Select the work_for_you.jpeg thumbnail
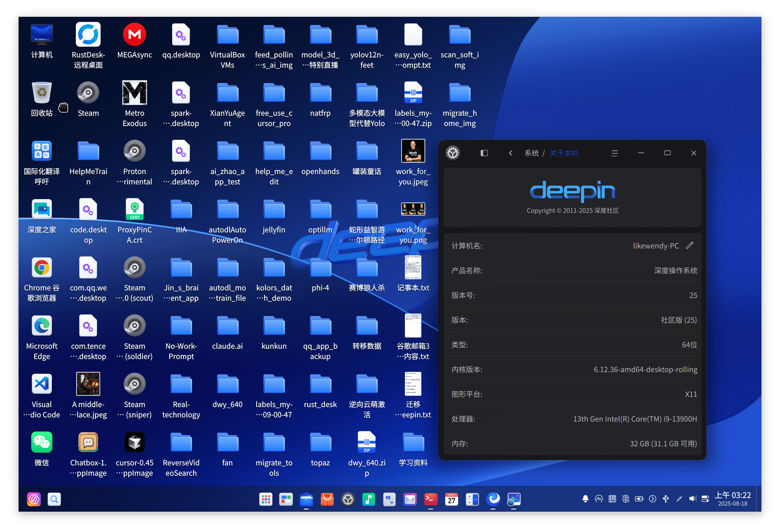This screenshot has height=532, width=780. point(413,151)
